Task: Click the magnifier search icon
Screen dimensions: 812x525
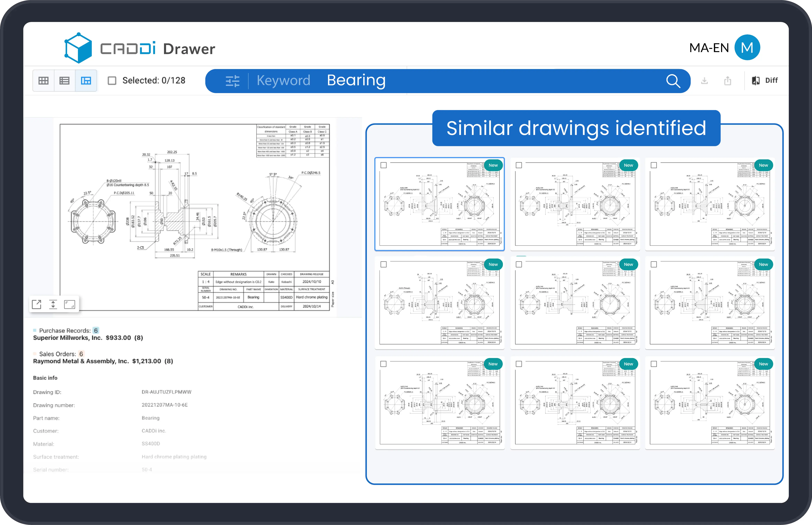Action: click(x=673, y=81)
